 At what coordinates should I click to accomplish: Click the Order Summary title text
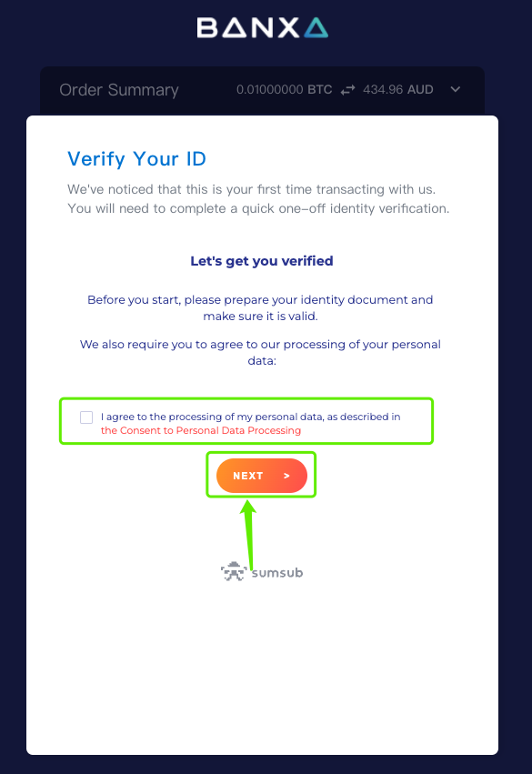[x=119, y=90]
